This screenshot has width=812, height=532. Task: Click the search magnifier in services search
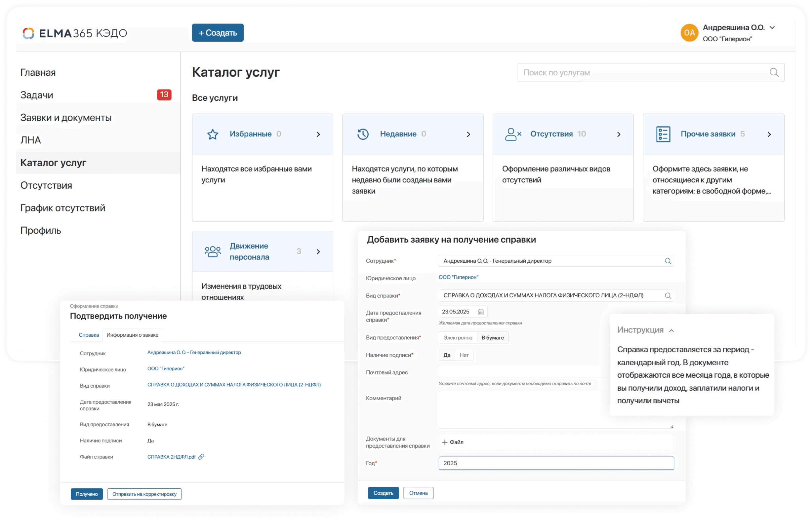pos(774,73)
